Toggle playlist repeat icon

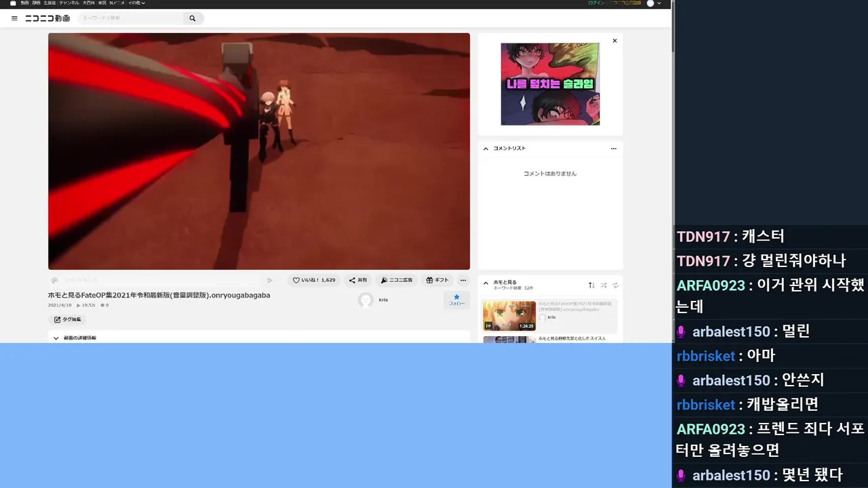pyautogui.click(x=615, y=285)
